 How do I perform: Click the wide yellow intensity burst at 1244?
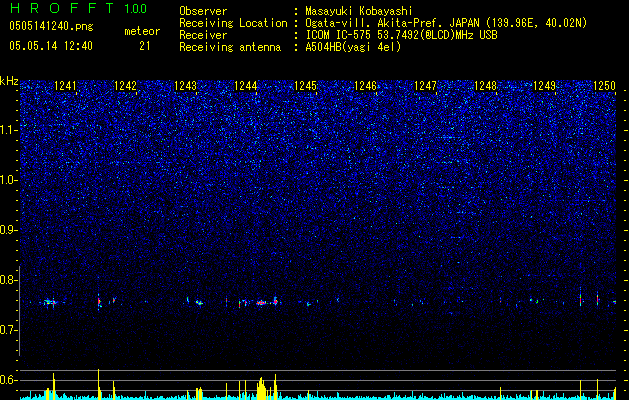[x=262, y=388]
